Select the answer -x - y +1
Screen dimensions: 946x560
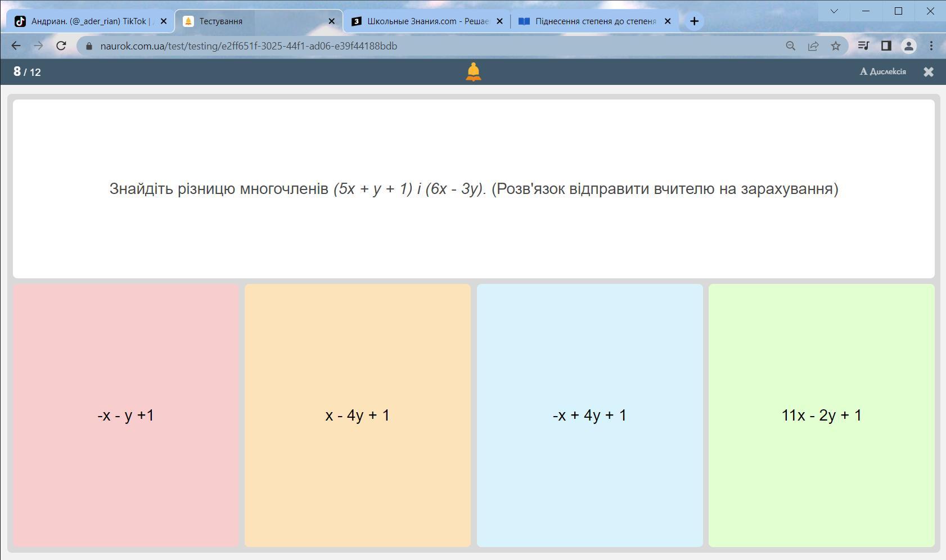126,415
